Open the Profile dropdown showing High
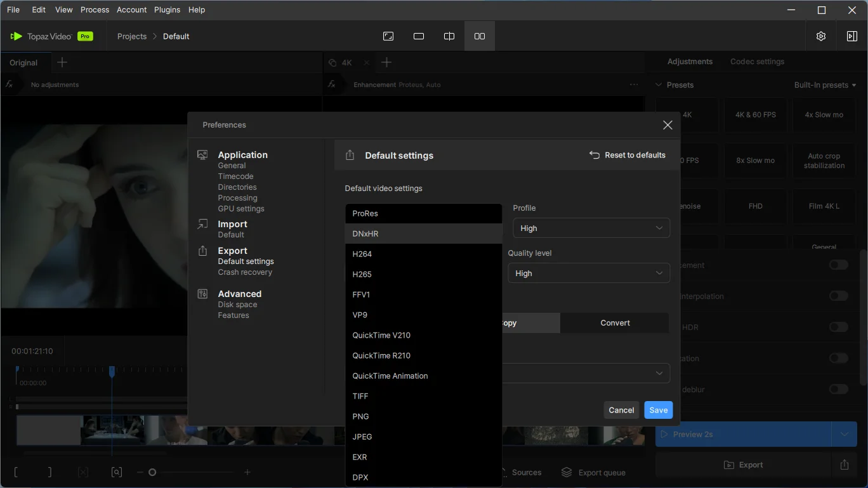 click(x=591, y=228)
